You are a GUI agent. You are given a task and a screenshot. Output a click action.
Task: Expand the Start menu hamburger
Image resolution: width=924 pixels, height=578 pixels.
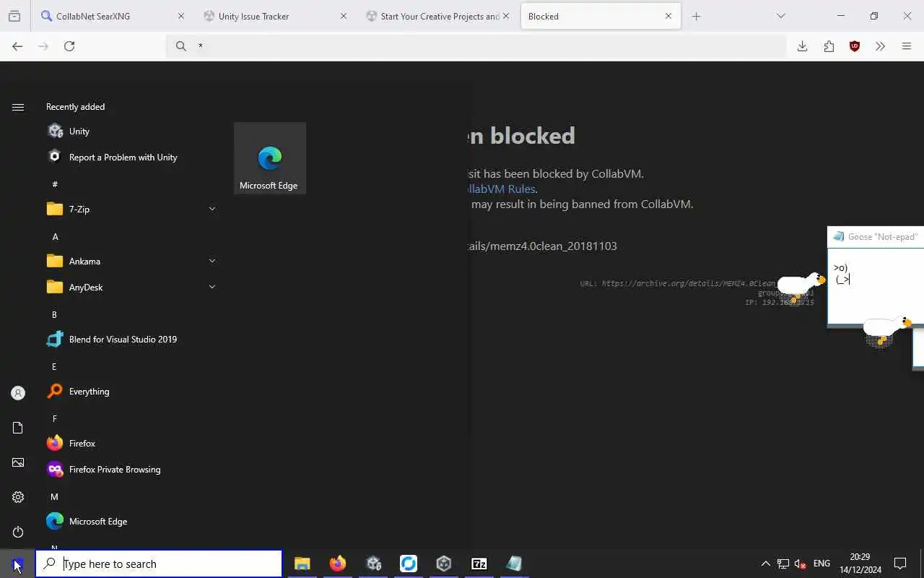coord(18,107)
